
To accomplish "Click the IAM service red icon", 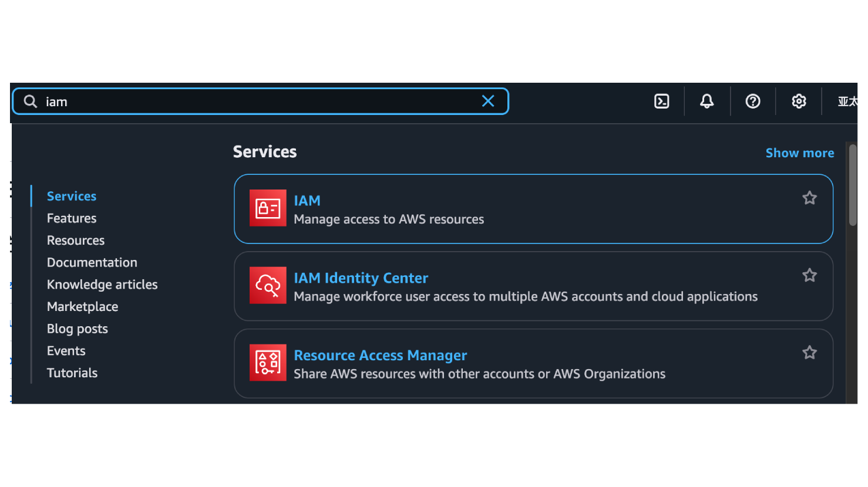I will click(x=268, y=208).
